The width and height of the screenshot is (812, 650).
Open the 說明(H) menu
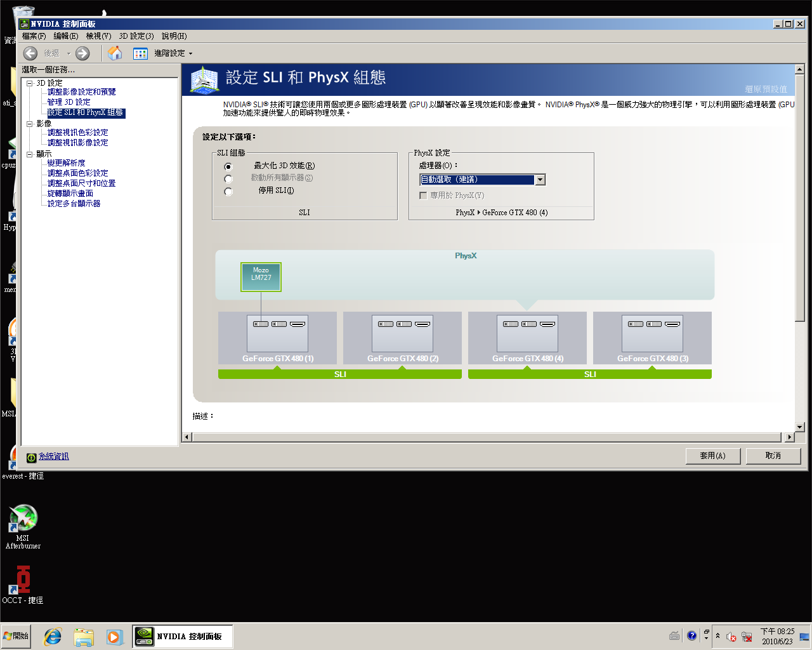[x=174, y=36]
